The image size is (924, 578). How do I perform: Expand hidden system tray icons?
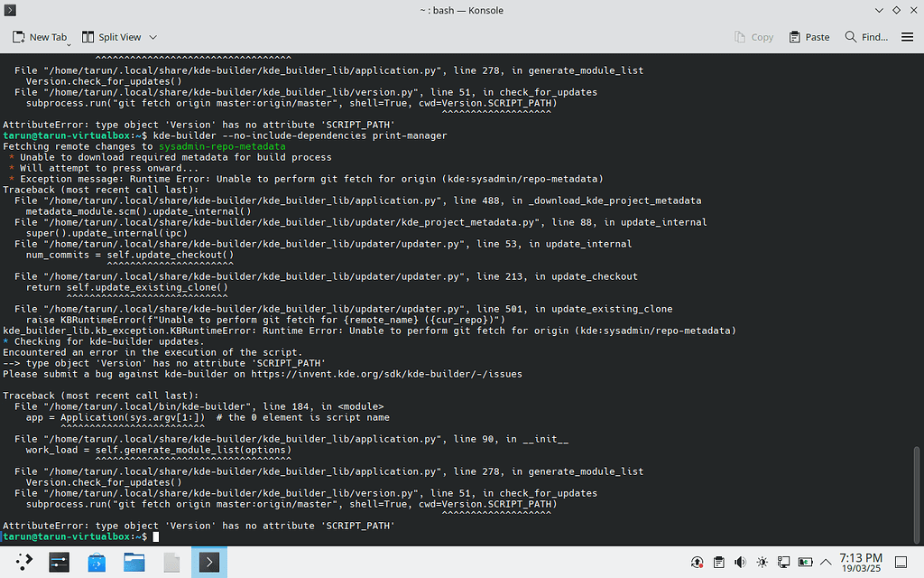(826, 562)
